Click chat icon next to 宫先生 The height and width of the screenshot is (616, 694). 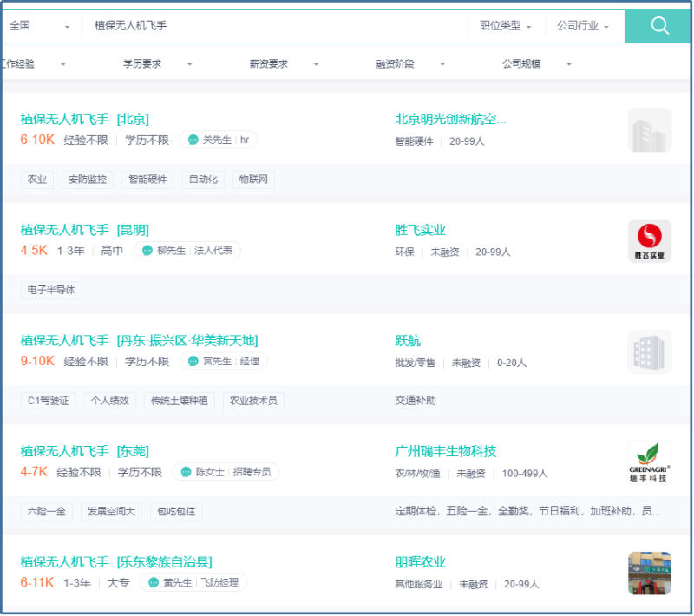tap(193, 361)
